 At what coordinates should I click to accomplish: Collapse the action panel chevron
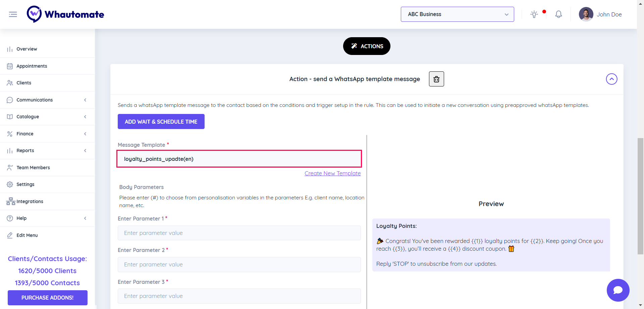[611, 79]
